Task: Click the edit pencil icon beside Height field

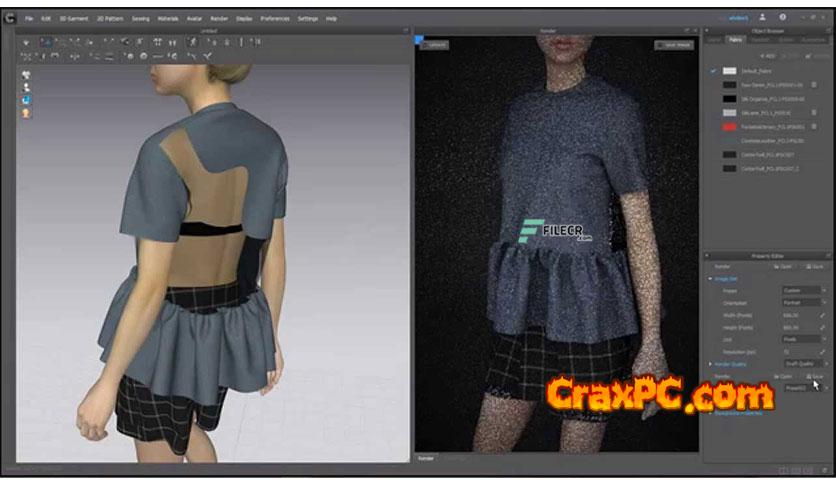Action: [x=823, y=327]
